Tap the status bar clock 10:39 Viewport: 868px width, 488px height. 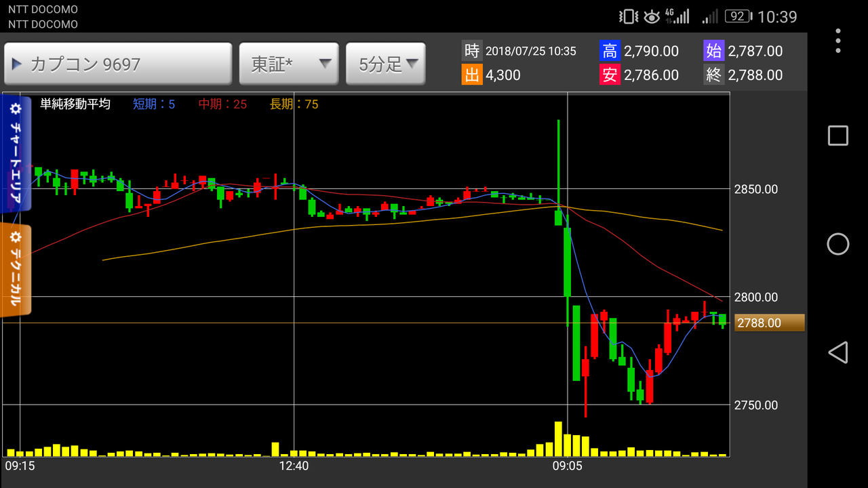777,16
